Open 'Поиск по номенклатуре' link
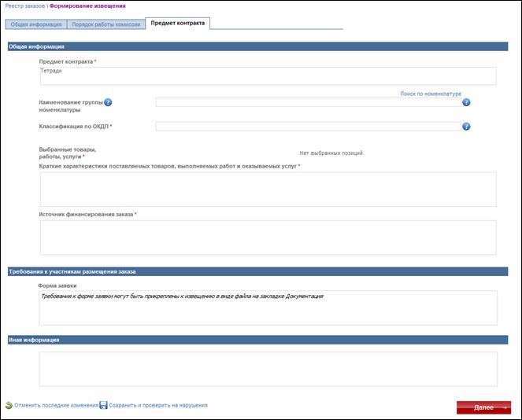Image resolution: width=522 pixels, height=420 pixels. point(431,94)
